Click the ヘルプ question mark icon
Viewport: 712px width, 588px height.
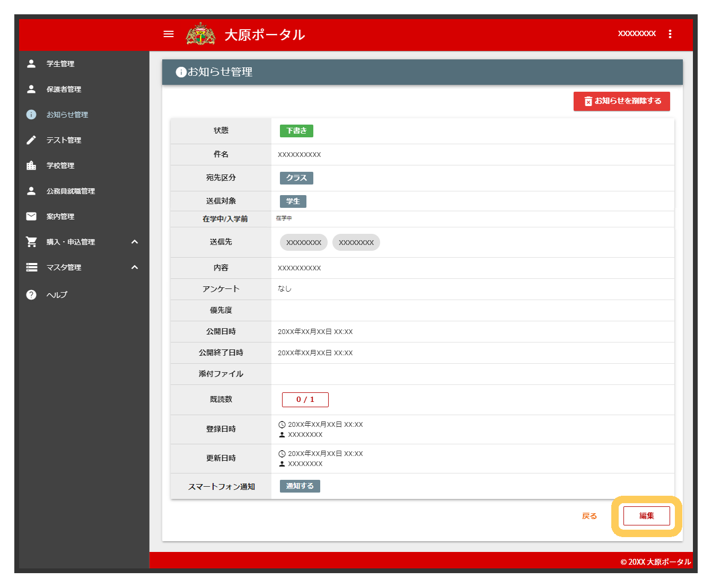[31, 295]
